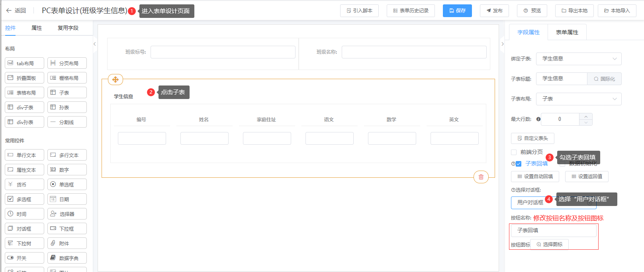Open the 绑定子表 dropdown
Viewport: 644px width, 272px height.
[x=578, y=59]
